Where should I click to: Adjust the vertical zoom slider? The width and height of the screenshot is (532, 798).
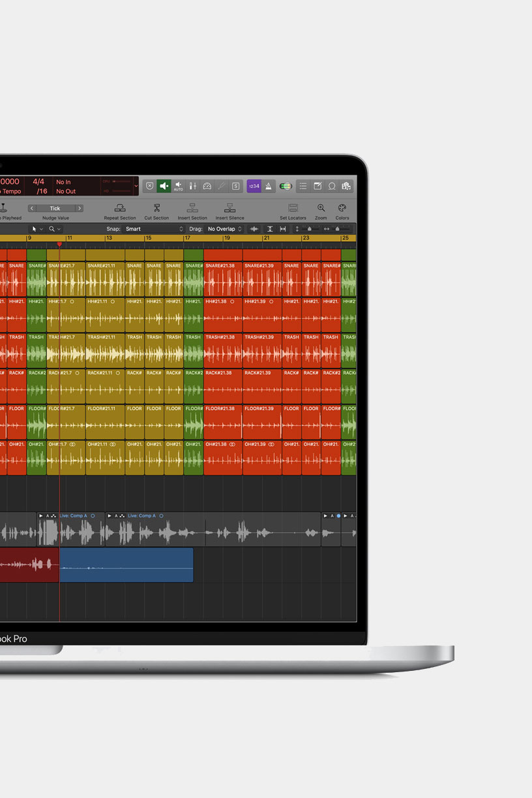[x=310, y=229]
